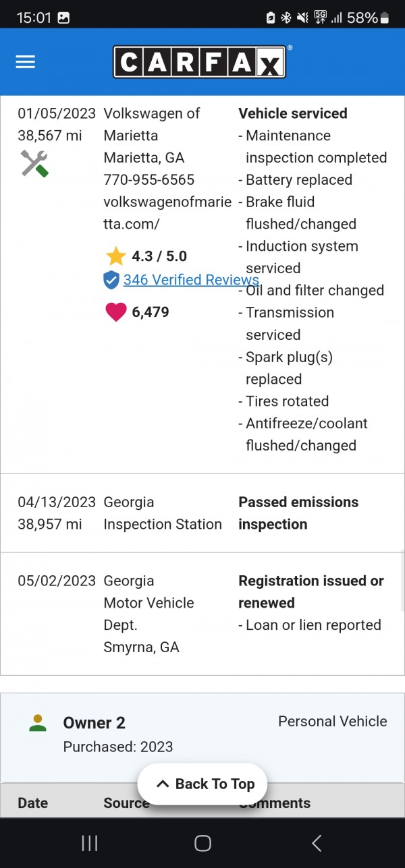
Task: Open the Android recent apps button
Action: click(x=89, y=842)
